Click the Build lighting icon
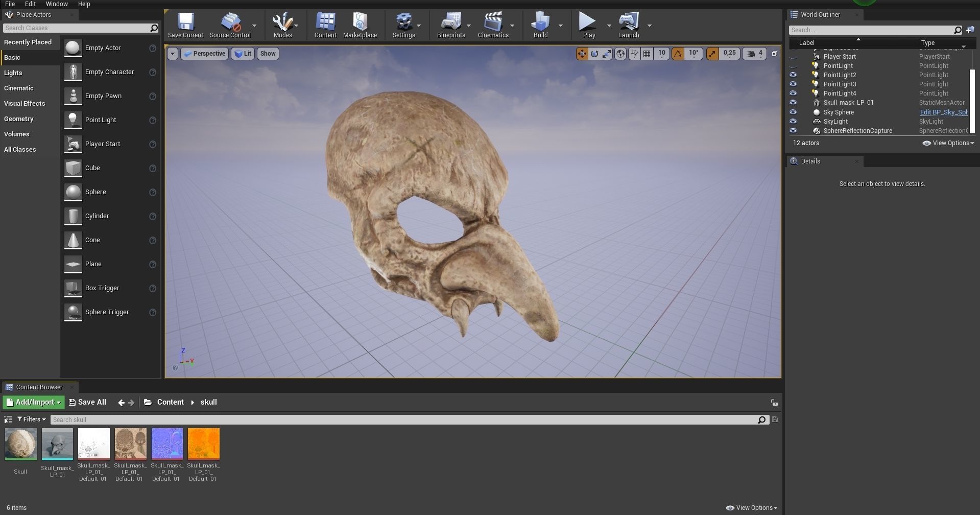This screenshot has width=980, height=515. 540,25
